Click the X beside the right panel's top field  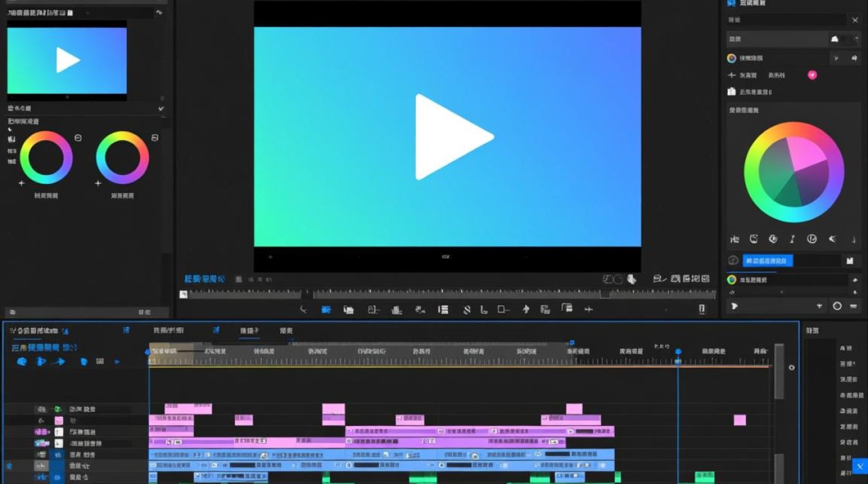[x=855, y=20]
